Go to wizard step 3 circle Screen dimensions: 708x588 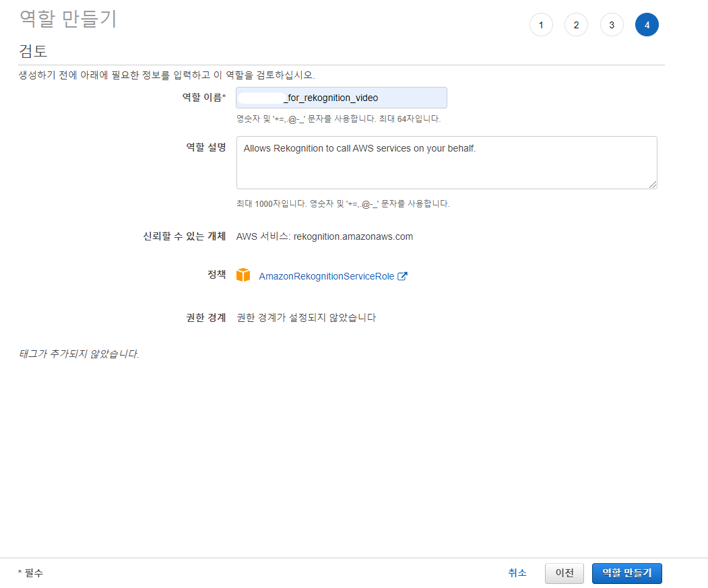[x=612, y=25]
